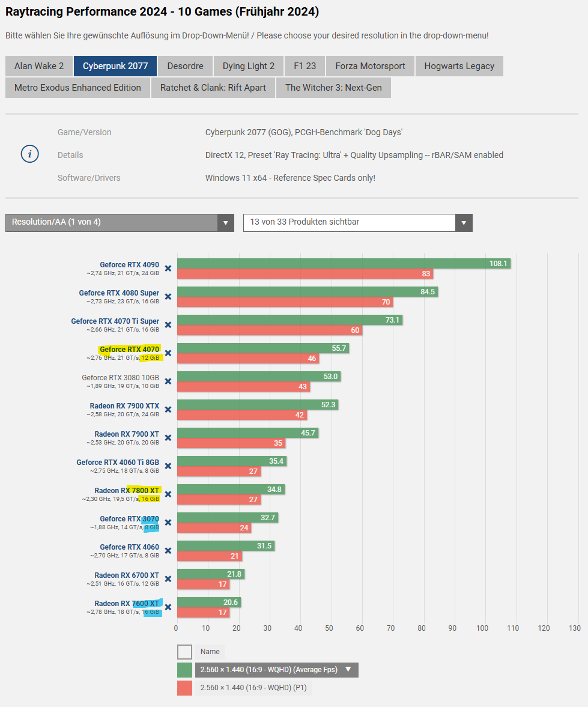This screenshot has height=707, width=588.
Task: Click the RTX 4070 green 55.7 bar
Action: (263, 348)
